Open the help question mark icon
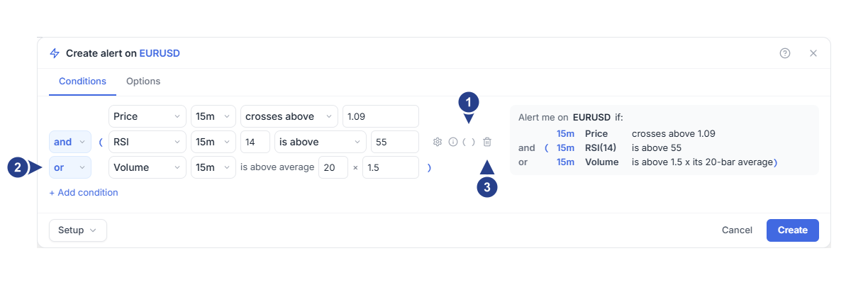868x285 pixels. click(x=785, y=53)
